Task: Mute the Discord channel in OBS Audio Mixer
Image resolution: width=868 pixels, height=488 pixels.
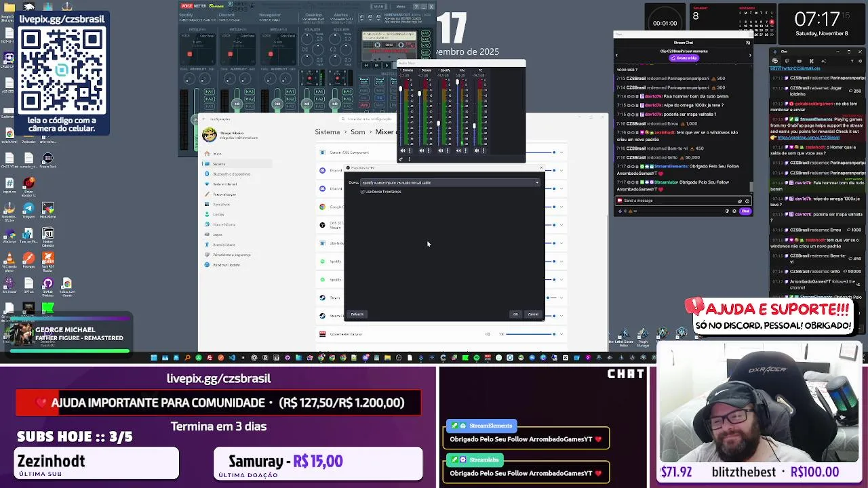Action: (x=421, y=150)
